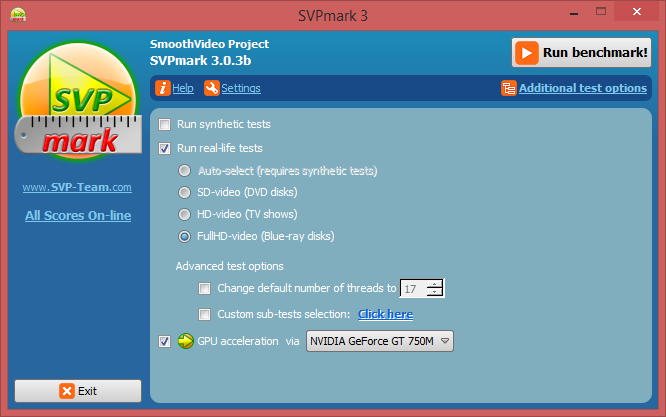The image size is (666, 417).
Task: Click the SVPmark logo image
Action: click(78, 101)
